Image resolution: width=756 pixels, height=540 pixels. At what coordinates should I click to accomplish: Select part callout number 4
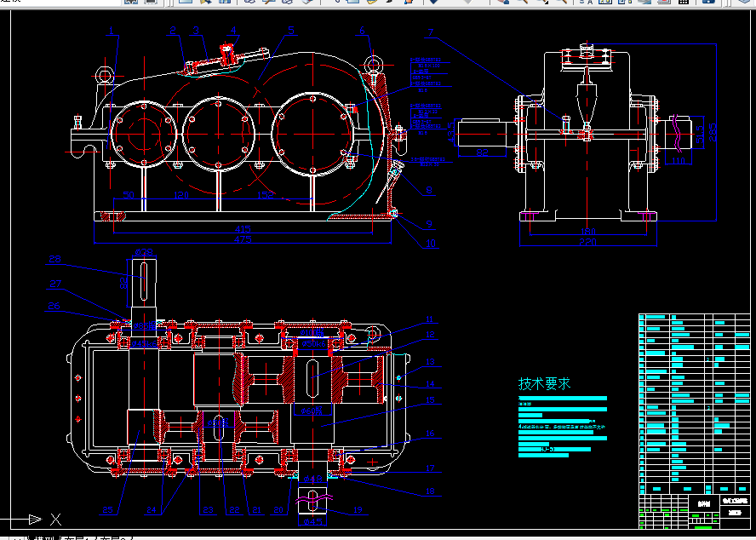(x=233, y=31)
